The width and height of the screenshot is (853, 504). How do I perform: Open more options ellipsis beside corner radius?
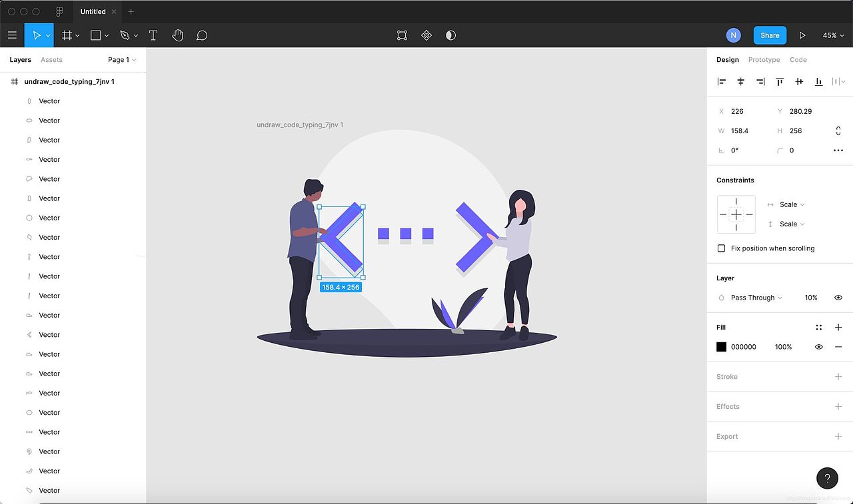(x=838, y=150)
